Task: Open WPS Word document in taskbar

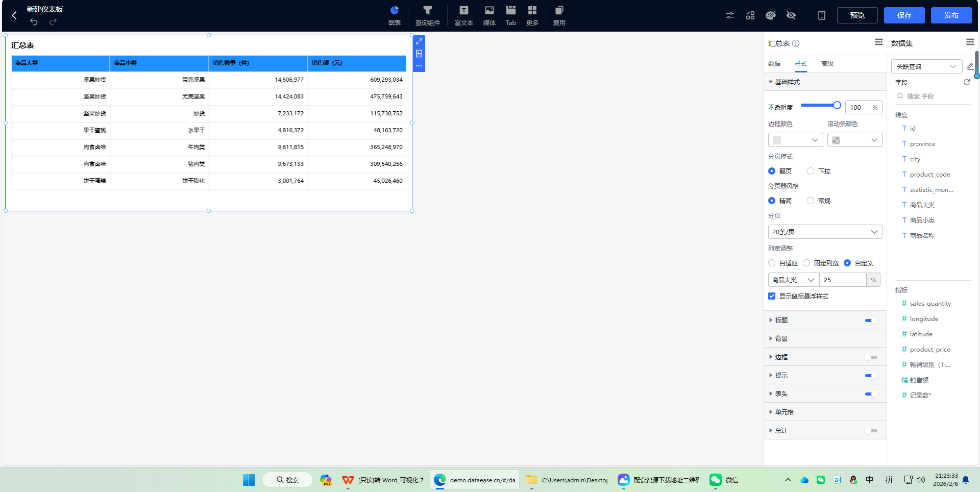Action: tap(383, 480)
